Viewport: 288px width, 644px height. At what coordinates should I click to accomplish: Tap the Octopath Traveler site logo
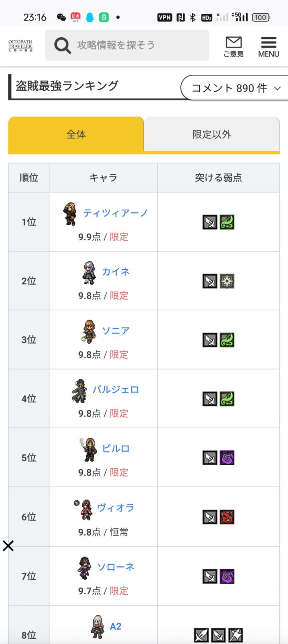coord(20,46)
